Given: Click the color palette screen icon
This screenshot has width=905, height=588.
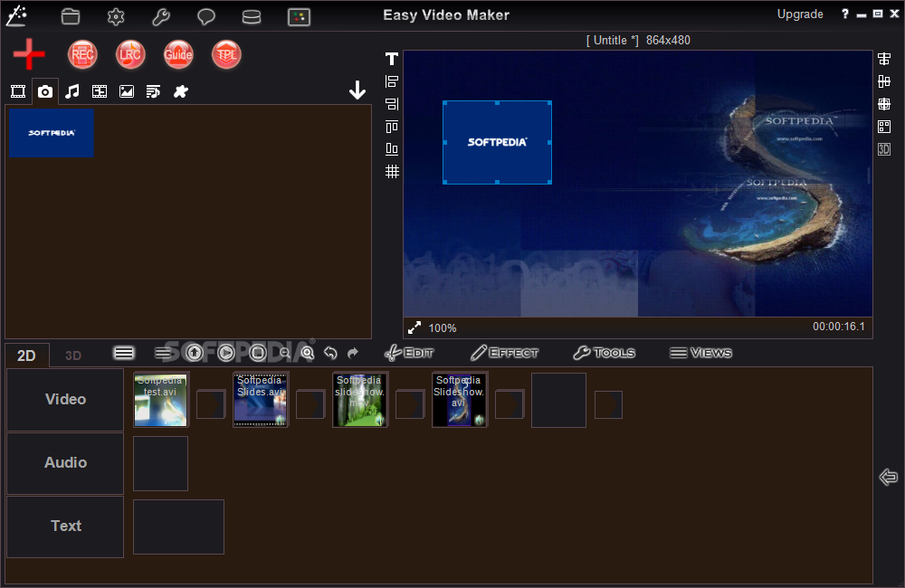Looking at the screenshot, I should [299, 16].
